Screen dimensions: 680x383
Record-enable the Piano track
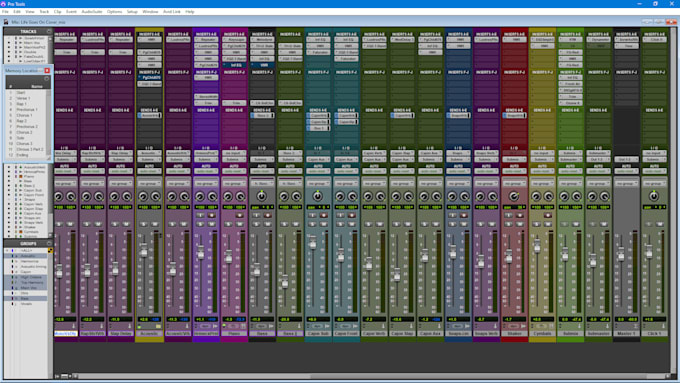tap(239, 215)
